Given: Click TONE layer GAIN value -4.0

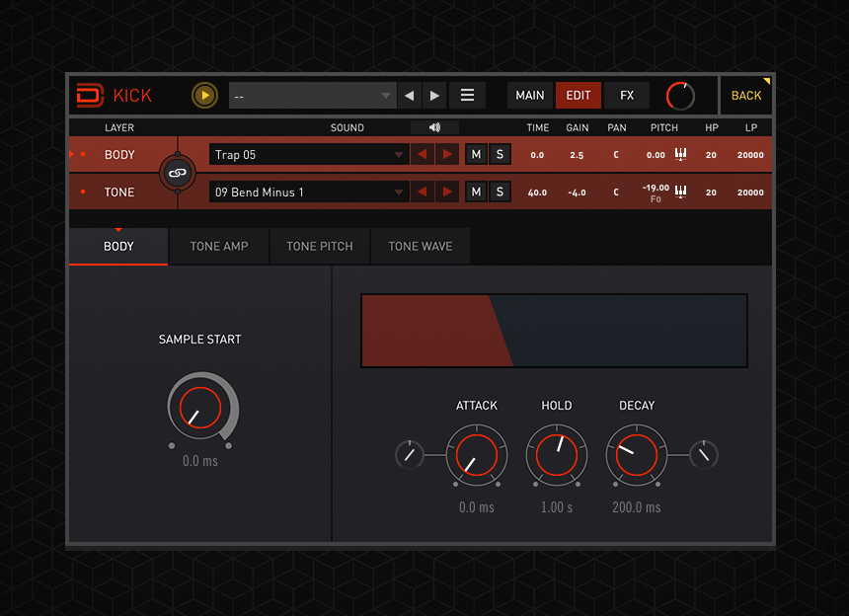Looking at the screenshot, I should (x=577, y=192).
